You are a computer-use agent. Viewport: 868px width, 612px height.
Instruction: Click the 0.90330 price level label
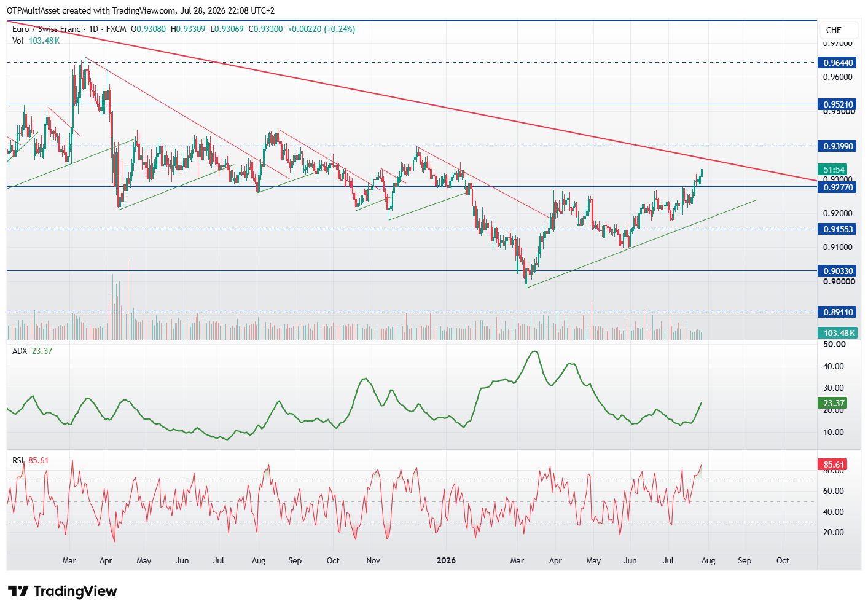click(x=838, y=271)
